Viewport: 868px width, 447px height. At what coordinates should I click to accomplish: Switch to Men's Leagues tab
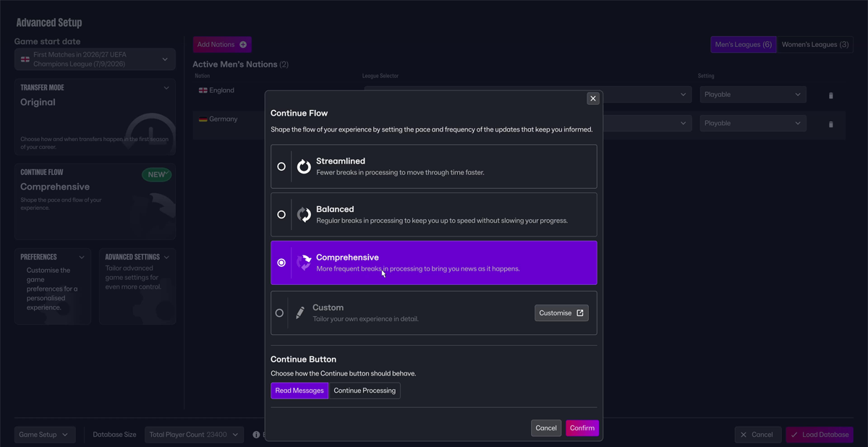[744, 45]
